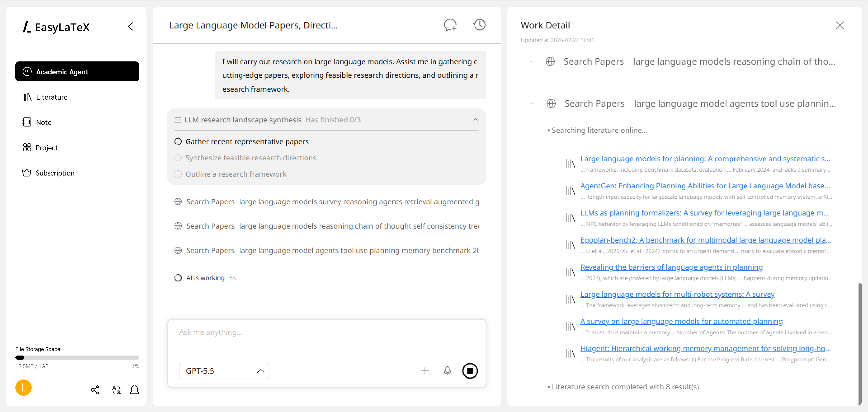
Task: Open 'A survey on large language models for automated planning' link
Action: click(681, 321)
